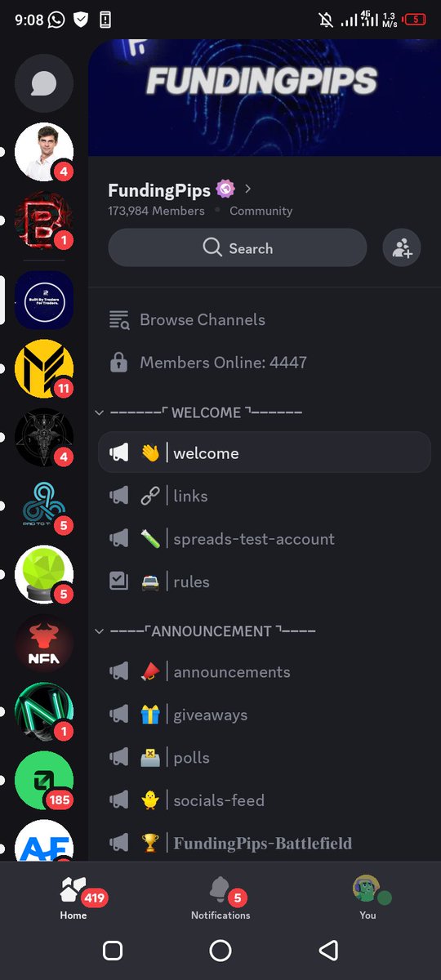Tap Android home circle button
Image resolution: width=441 pixels, height=980 pixels.
pyautogui.click(x=220, y=950)
